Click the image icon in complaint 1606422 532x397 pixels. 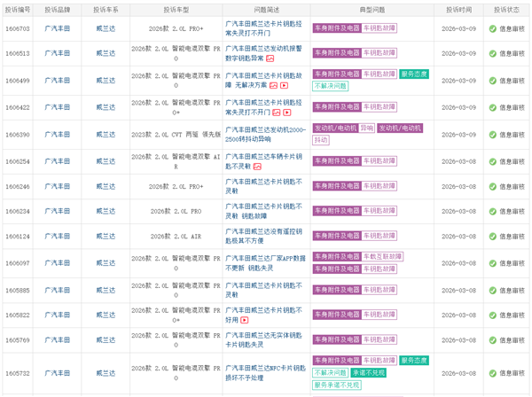pos(278,113)
